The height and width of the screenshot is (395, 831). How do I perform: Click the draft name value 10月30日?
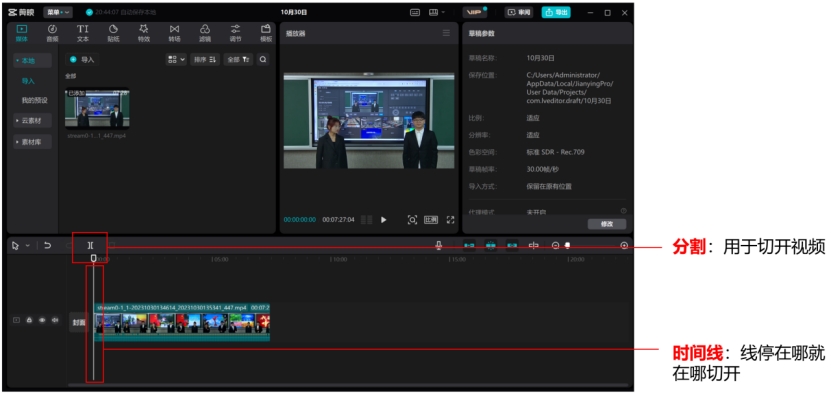pos(541,58)
